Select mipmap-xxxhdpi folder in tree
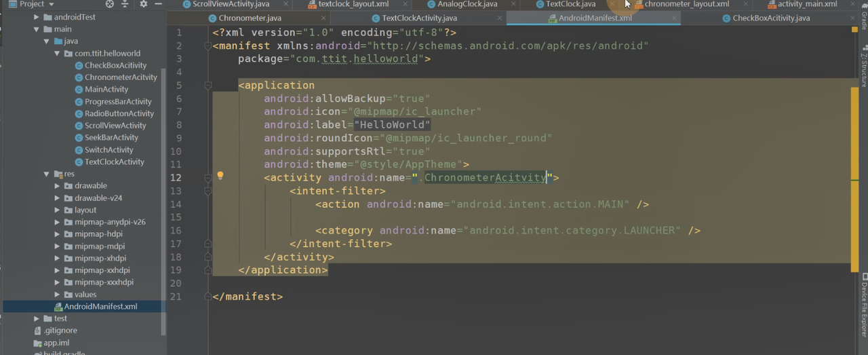The image size is (868, 355). (x=104, y=282)
